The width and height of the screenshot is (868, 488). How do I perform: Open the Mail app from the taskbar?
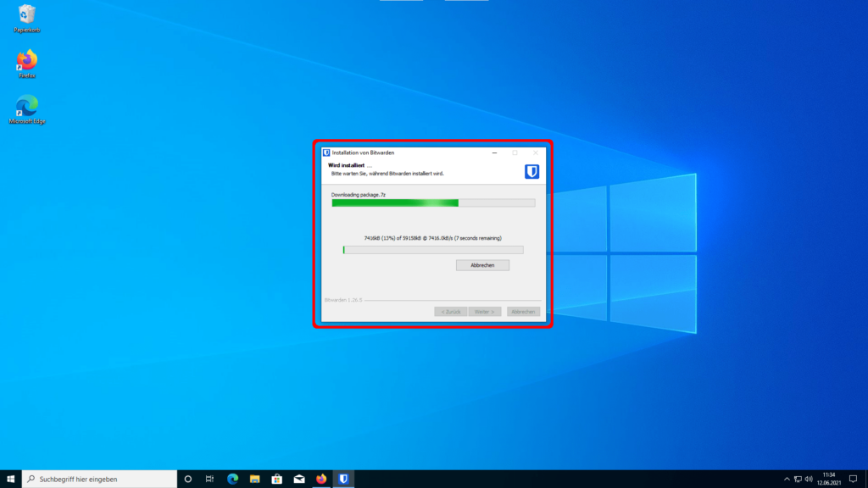point(299,480)
